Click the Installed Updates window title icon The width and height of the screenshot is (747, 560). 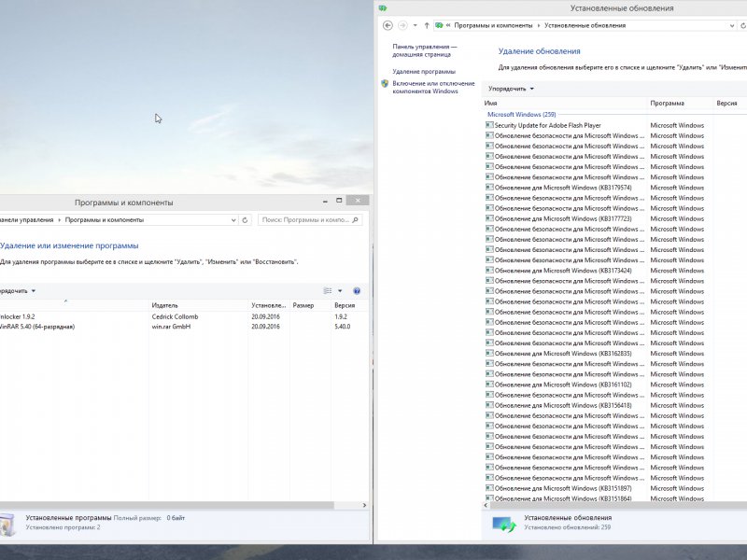383,8
